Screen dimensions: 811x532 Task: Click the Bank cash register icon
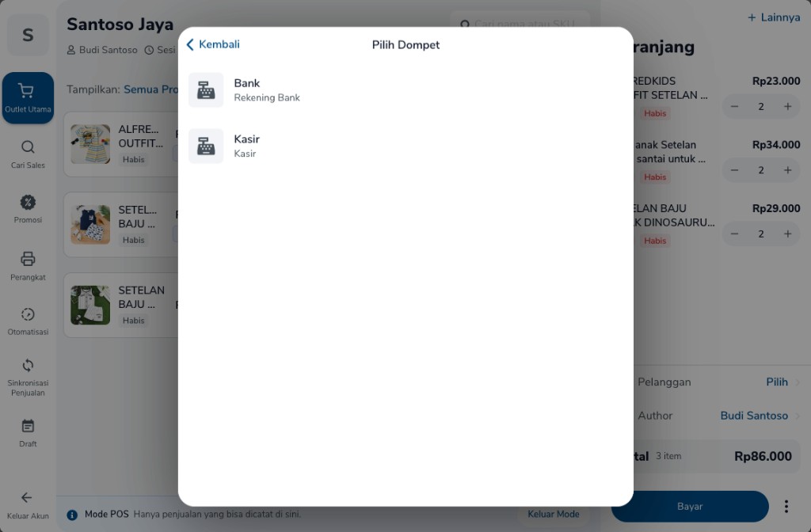(x=206, y=90)
